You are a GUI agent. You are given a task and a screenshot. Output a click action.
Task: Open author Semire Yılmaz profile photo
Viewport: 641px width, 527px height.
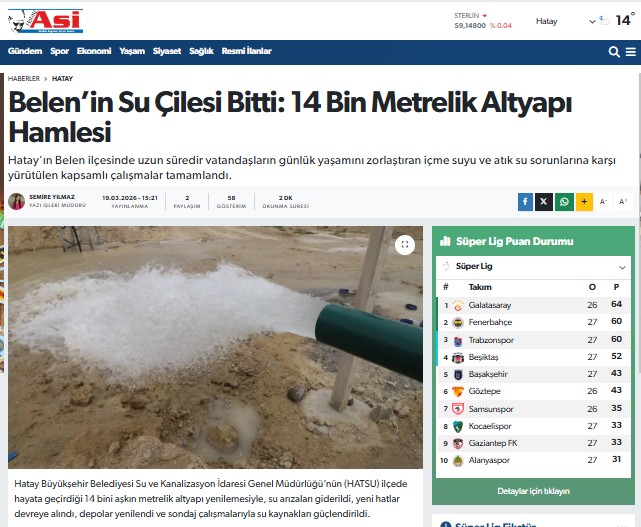pos(17,201)
